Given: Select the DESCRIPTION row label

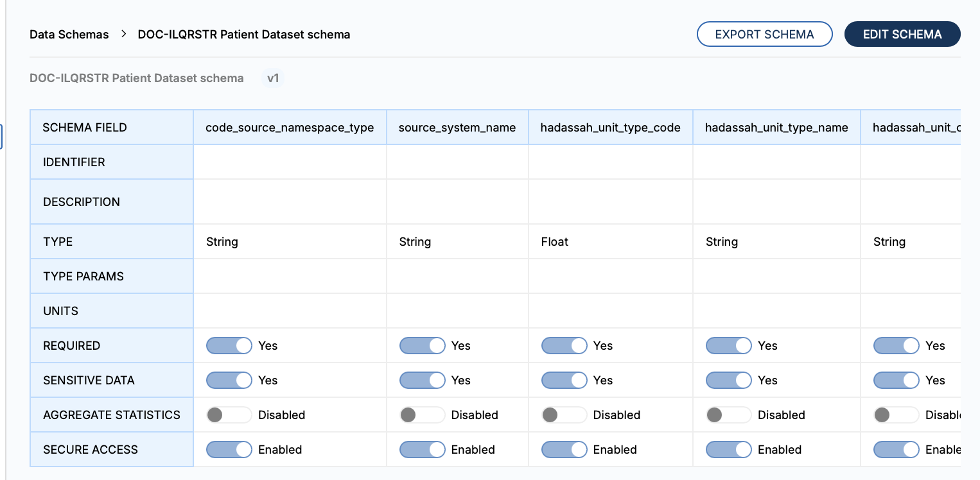Looking at the screenshot, I should [112, 202].
